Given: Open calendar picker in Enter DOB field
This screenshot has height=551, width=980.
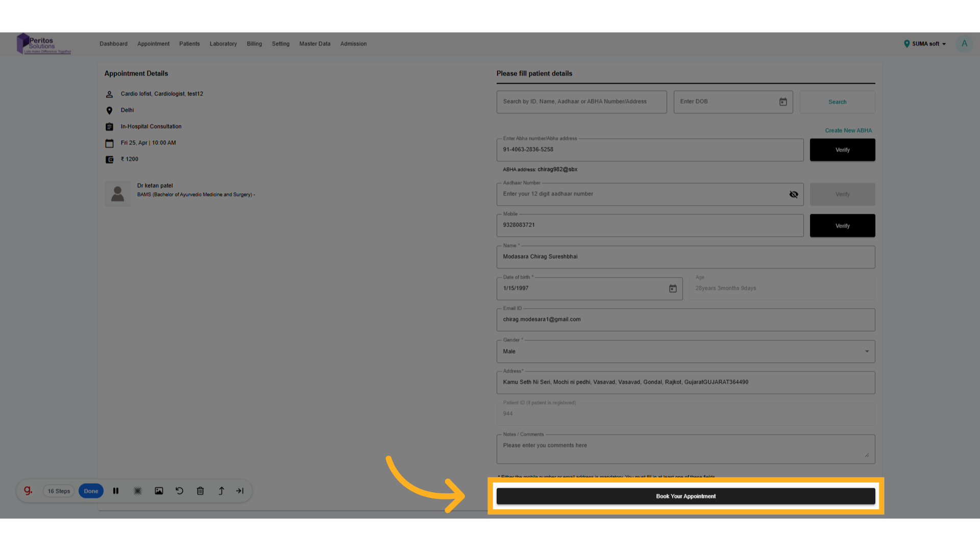Looking at the screenshot, I should (x=783, y=102).
